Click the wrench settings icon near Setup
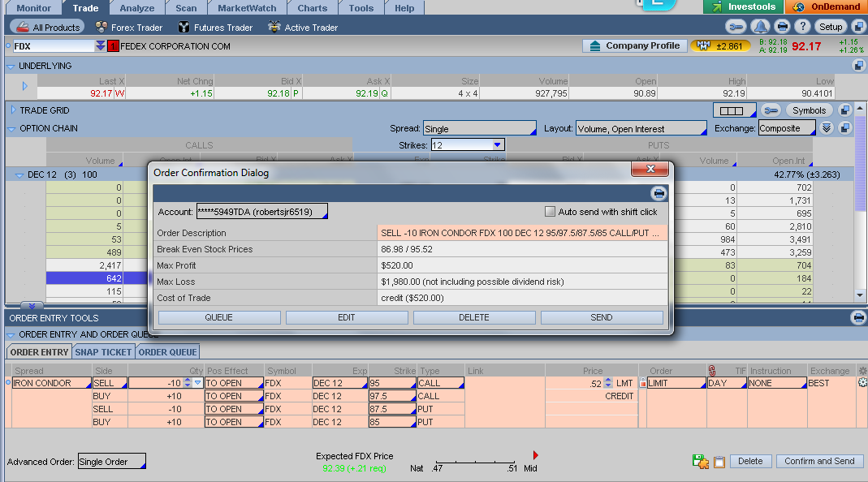This screenshot has width=868, height=482. coord(738,27)
